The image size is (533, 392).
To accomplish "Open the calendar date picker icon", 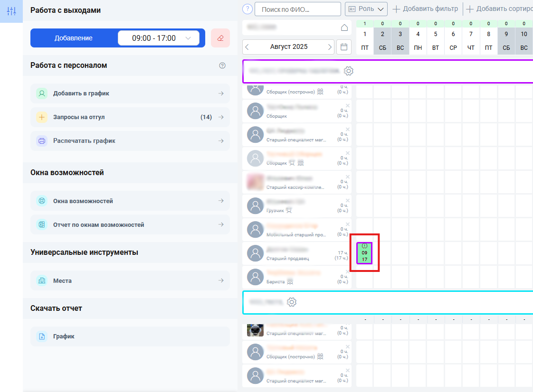I will (x=343, y=47).
